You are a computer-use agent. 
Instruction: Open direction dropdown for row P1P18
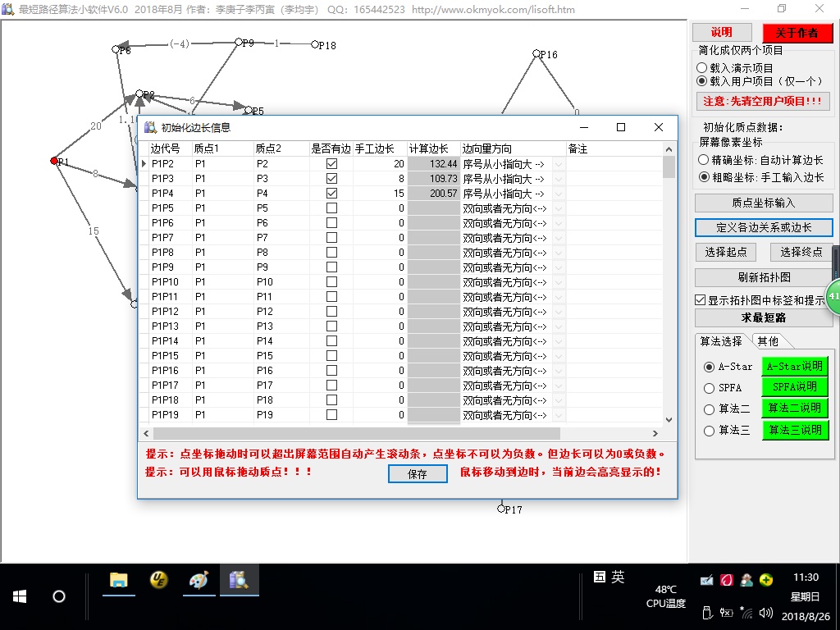pos(559,400)
